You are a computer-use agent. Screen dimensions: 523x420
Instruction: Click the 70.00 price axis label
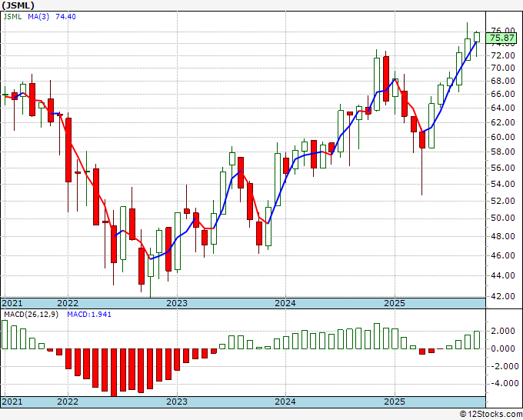(505, 68)
